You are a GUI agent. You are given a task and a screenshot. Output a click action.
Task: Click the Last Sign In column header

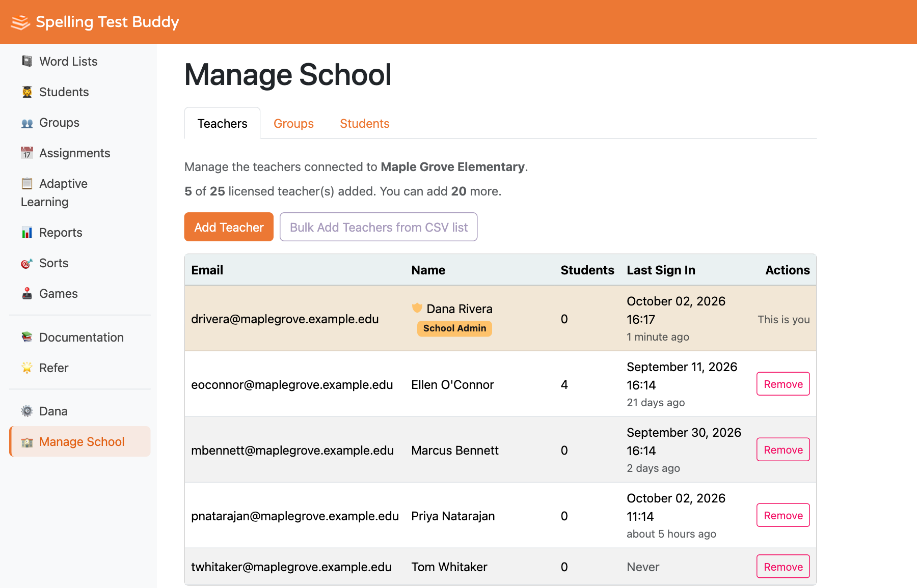click(x=661, y=270)
